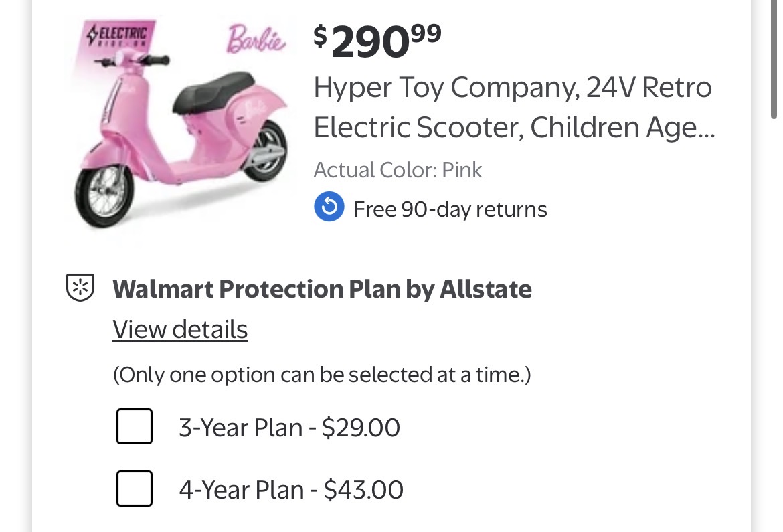
Task: Click the "Free 90-day returns" text
Action: [x=450, y=209]
